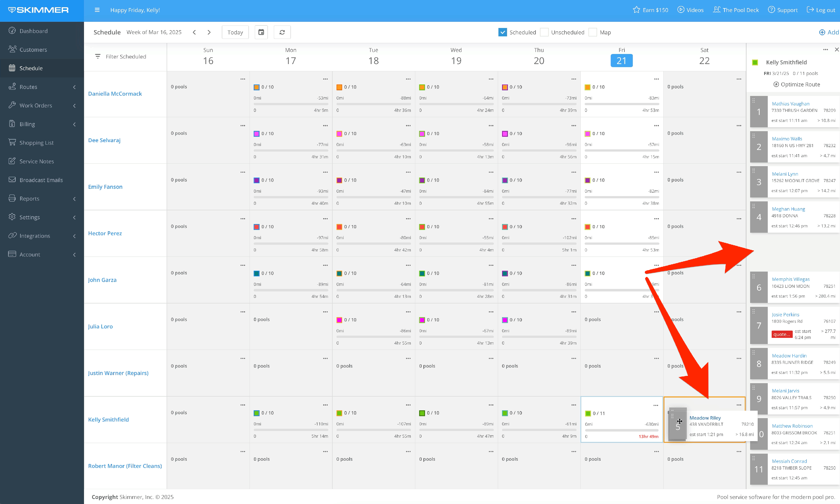Image resolution: width=840 pixels, height=504 pixels.
Task: Go to next week arrow
Action: point(209,32)
